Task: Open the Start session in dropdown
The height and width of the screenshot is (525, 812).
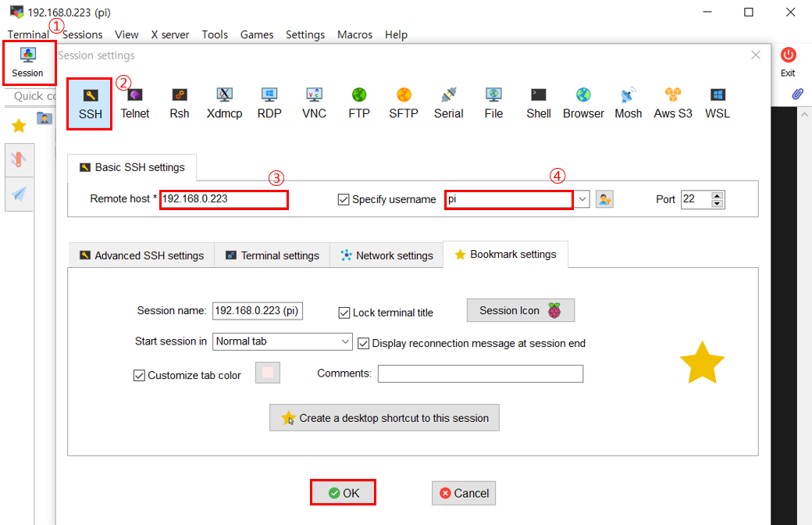Action: (x=282, y=341)
